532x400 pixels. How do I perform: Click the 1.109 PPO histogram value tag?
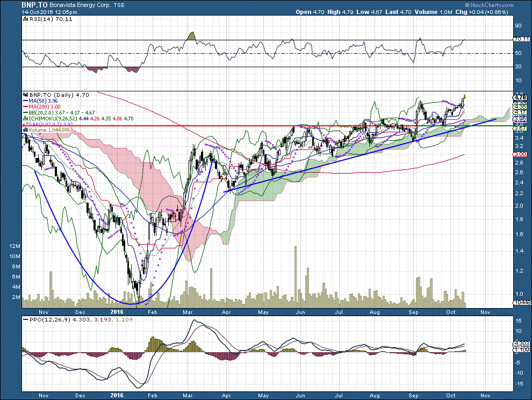coord(521,350)
